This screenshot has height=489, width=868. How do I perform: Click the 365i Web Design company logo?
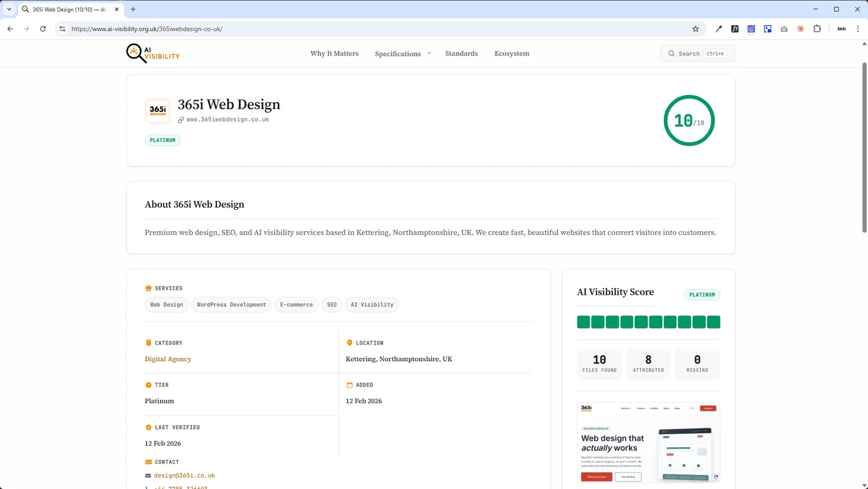click(158, 111)
